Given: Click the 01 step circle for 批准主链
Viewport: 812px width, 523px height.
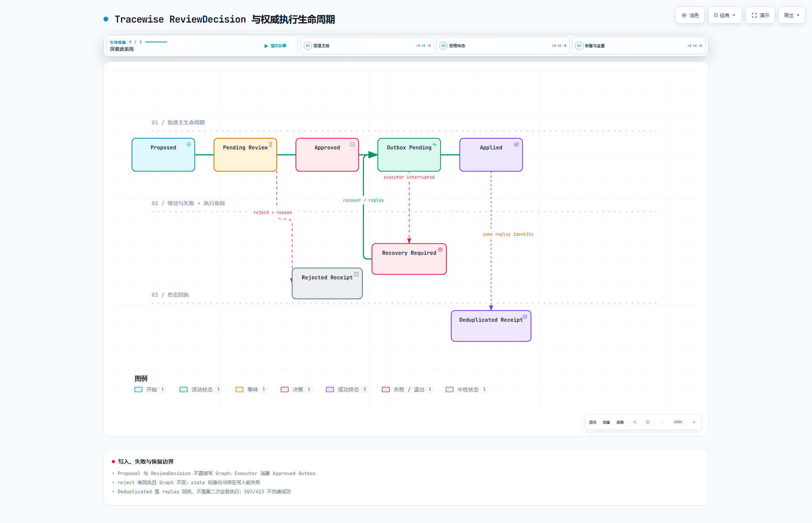Looking at the screenshot, I should [308, 46].
